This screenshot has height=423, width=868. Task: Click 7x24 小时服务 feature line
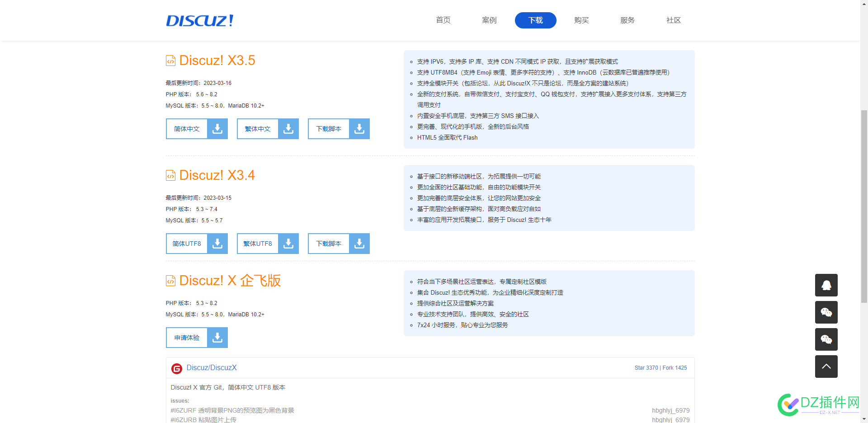(462, 325)
